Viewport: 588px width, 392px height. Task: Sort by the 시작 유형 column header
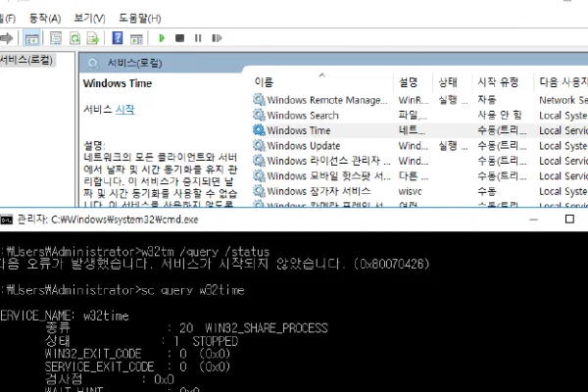pyautogui.click(x=498, y=81)
